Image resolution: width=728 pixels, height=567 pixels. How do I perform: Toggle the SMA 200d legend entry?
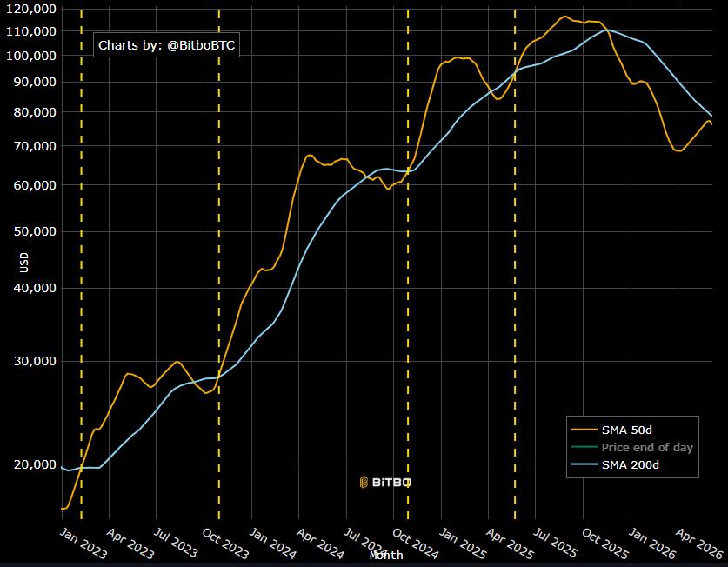click(615, 464)
